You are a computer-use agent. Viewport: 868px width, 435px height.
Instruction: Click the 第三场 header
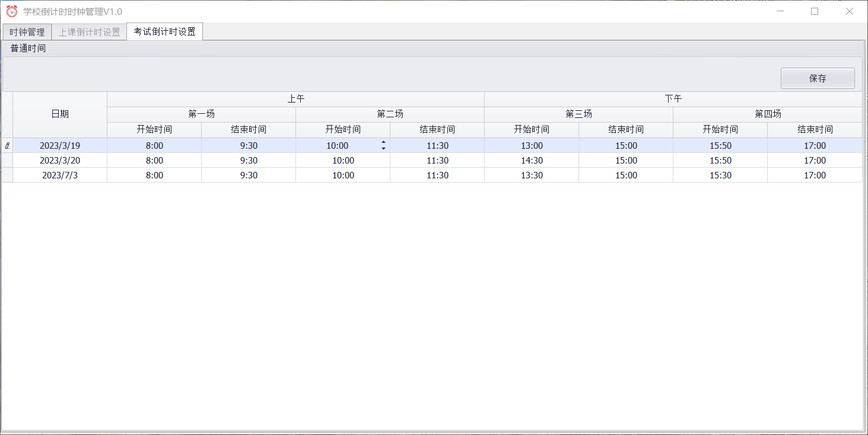click(x=578, y=114)
